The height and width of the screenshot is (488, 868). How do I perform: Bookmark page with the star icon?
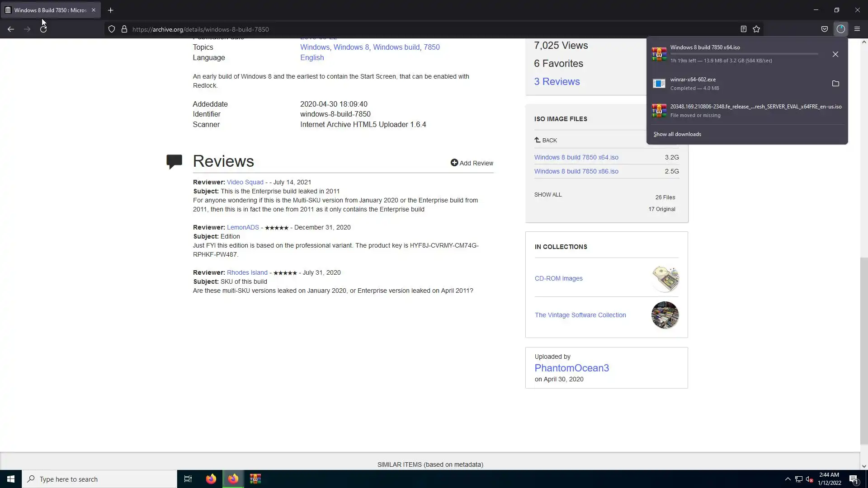[756, 29]
